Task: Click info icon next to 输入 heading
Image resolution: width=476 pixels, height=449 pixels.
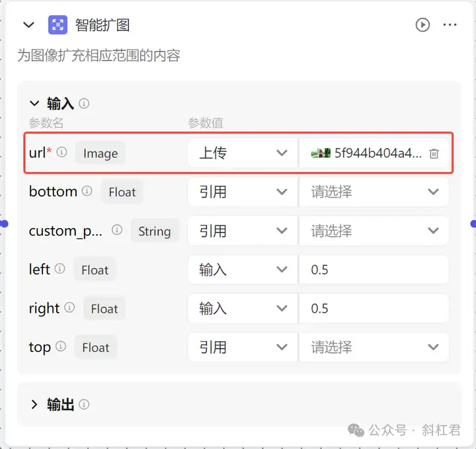Action: [x=84, y=104]
